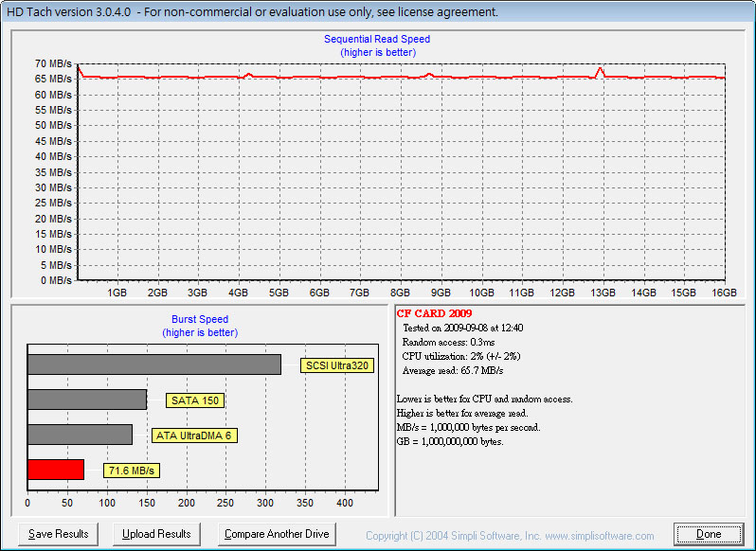Click 'Lower is better for CPU and random access.'
Viewport: 756px width, 551px height.
(484, 400)
